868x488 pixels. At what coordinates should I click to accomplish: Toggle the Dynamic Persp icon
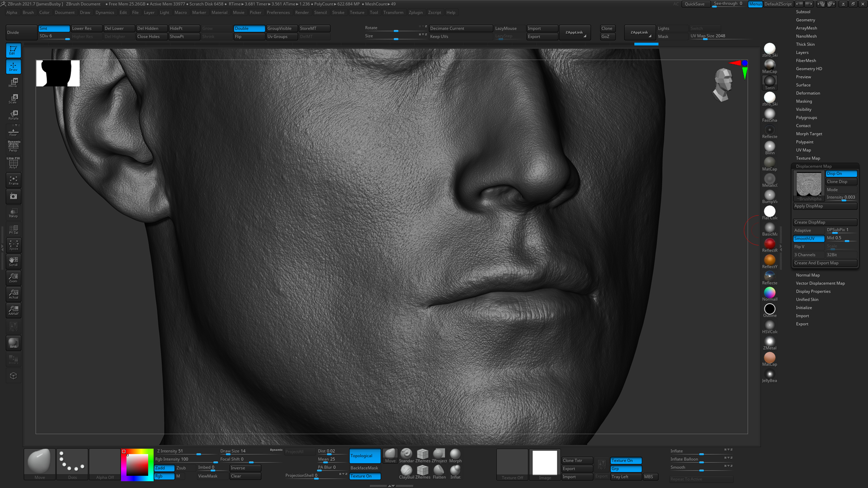(13, 146)
